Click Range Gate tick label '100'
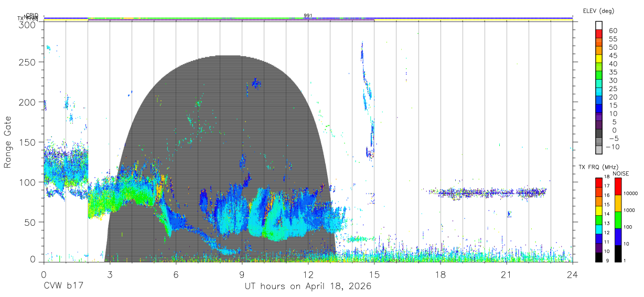This screenshot has width=644, height=297. pos(29,182)
